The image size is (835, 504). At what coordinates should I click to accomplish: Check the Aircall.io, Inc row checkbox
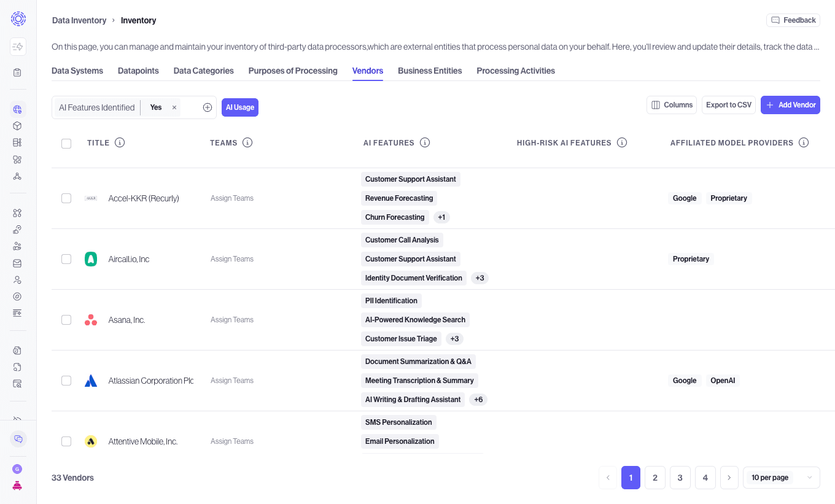pos(66,259)
